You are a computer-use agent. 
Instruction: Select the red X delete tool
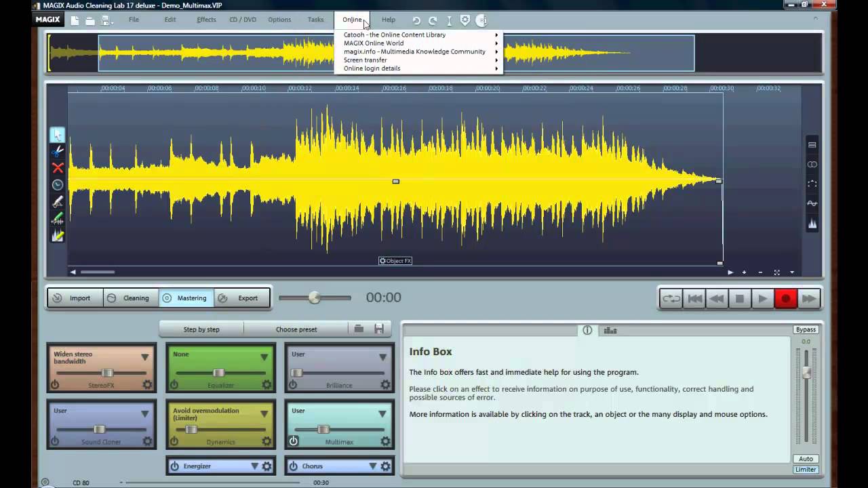coord(58,168)
